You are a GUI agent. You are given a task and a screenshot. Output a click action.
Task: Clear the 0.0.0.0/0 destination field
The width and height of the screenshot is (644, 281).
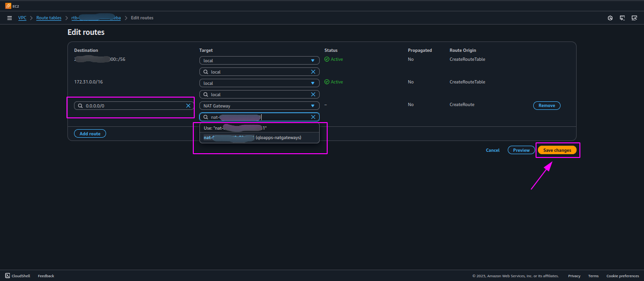[188, 106]
